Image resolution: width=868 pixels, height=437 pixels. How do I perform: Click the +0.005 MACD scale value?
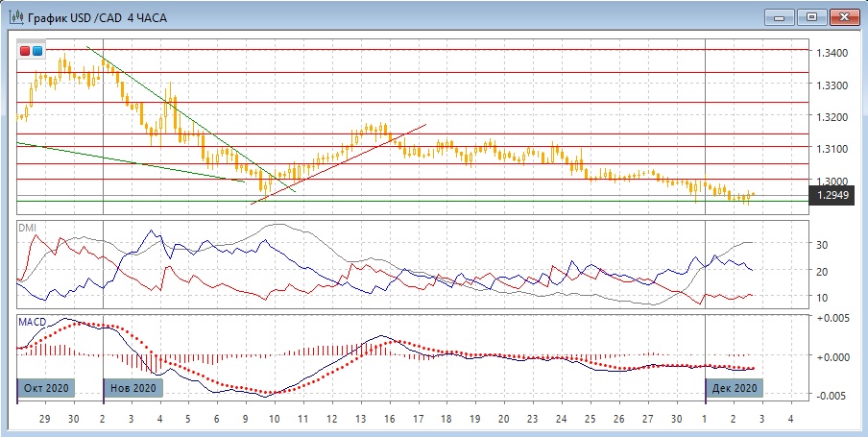click(832, 318)
